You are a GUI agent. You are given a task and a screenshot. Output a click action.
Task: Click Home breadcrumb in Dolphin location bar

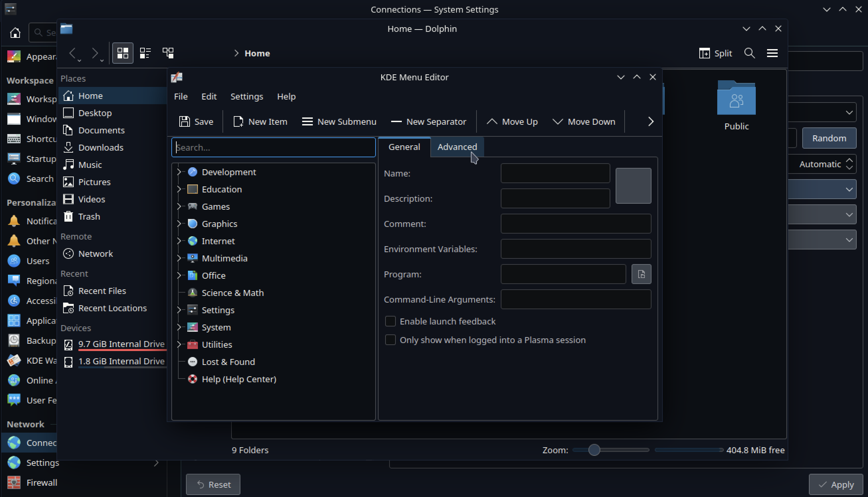click(257, 53)
